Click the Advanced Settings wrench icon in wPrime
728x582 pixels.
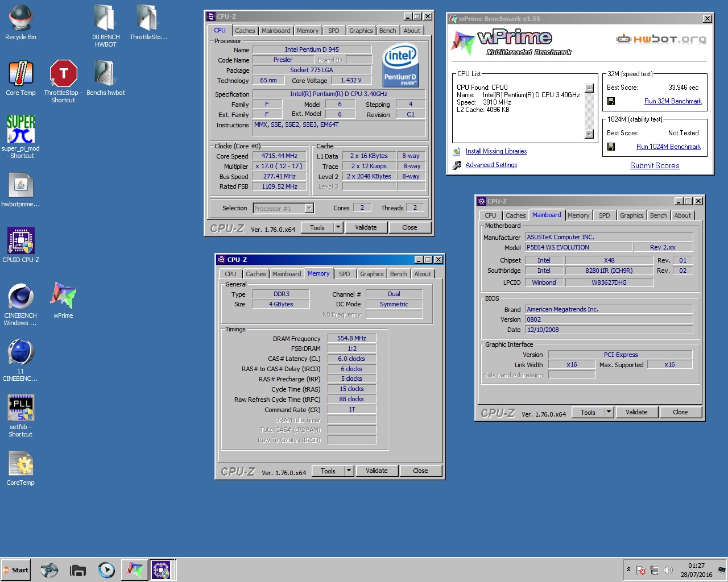coord(457,165)
